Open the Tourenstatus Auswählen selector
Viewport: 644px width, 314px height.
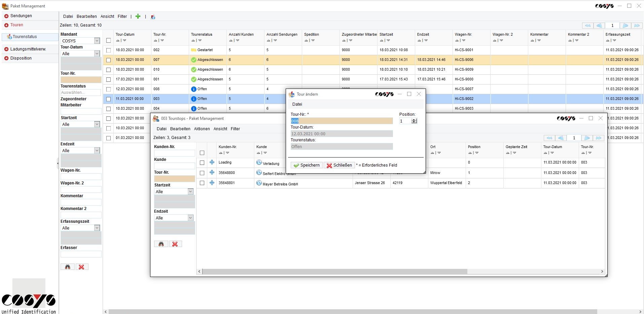81,93
